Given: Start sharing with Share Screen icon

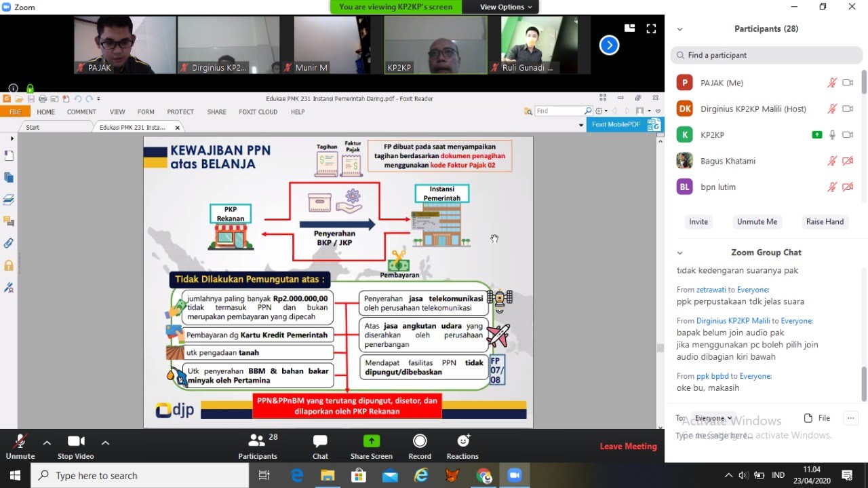Looking at the screenshot, I should click(371, 442).
